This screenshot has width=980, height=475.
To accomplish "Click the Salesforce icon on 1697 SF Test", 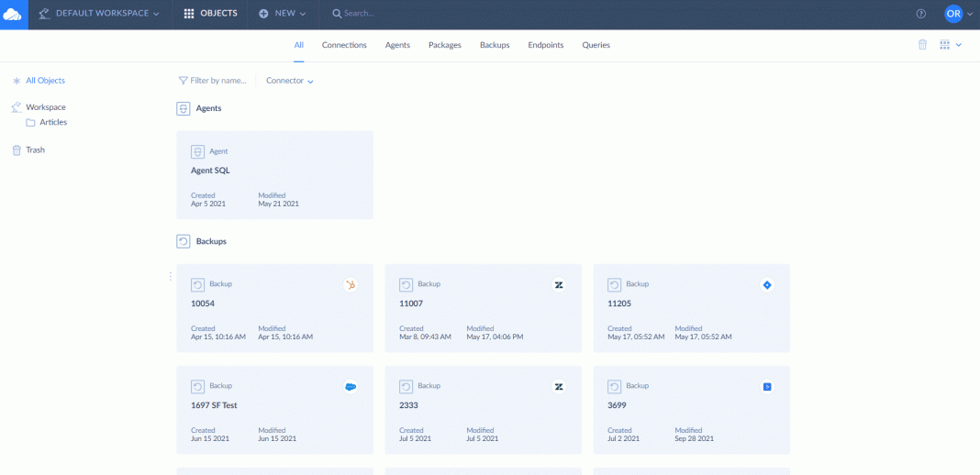I will (351, 387).
